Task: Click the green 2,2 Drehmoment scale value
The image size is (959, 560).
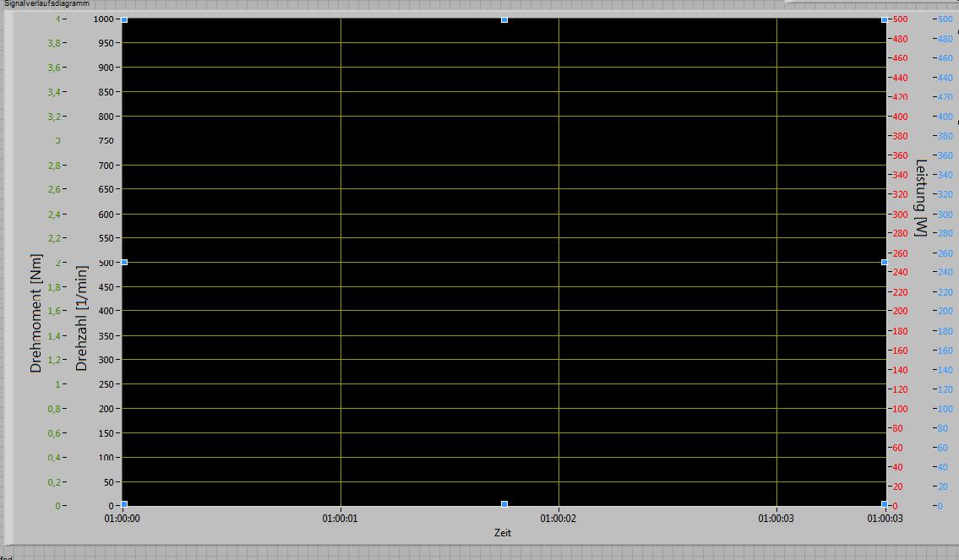Action: point(54,238)
